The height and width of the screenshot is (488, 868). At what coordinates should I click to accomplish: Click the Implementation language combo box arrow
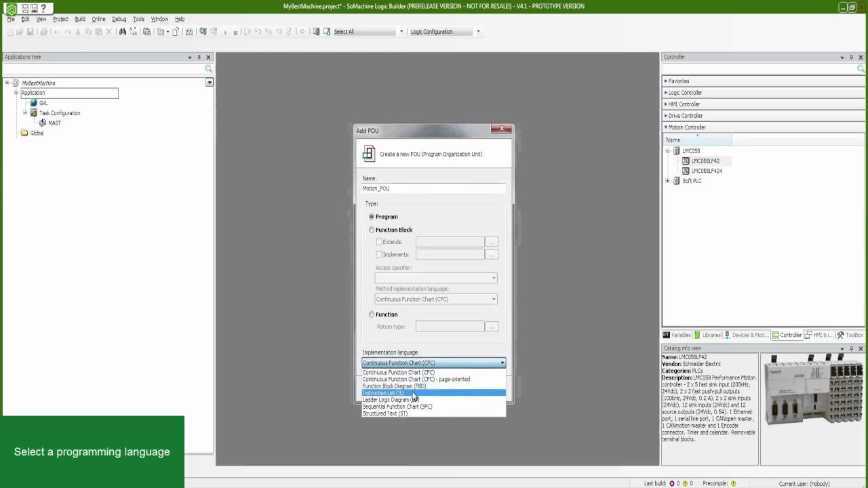click(502, 363)
